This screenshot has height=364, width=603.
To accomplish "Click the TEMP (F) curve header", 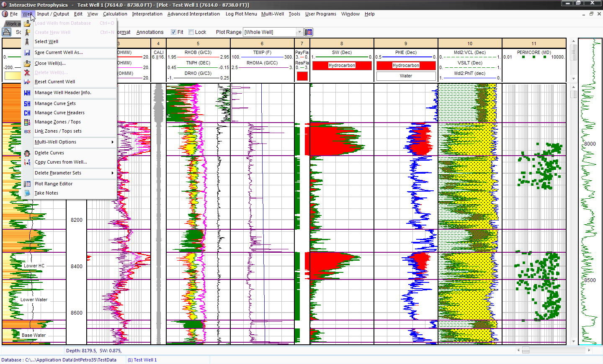I will pyautogui.click(x=262, y=52).
